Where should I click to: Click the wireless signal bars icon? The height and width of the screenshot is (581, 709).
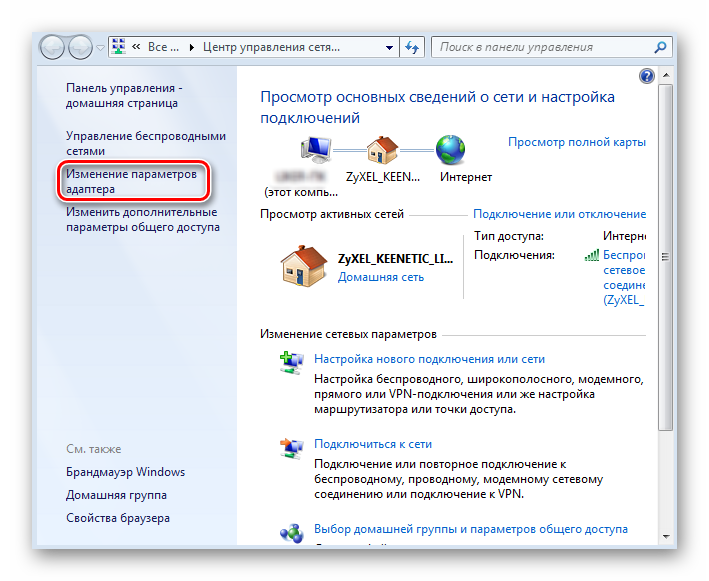[x=592, y=255]
